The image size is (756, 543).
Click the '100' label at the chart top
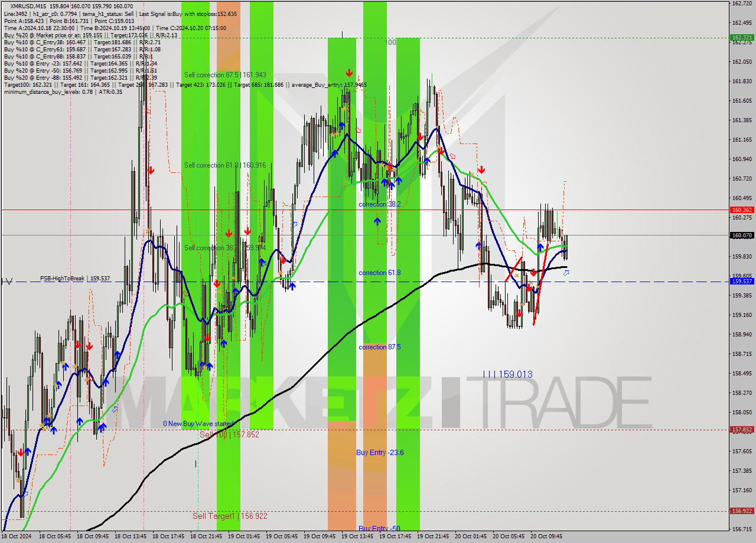coord(390,42)
